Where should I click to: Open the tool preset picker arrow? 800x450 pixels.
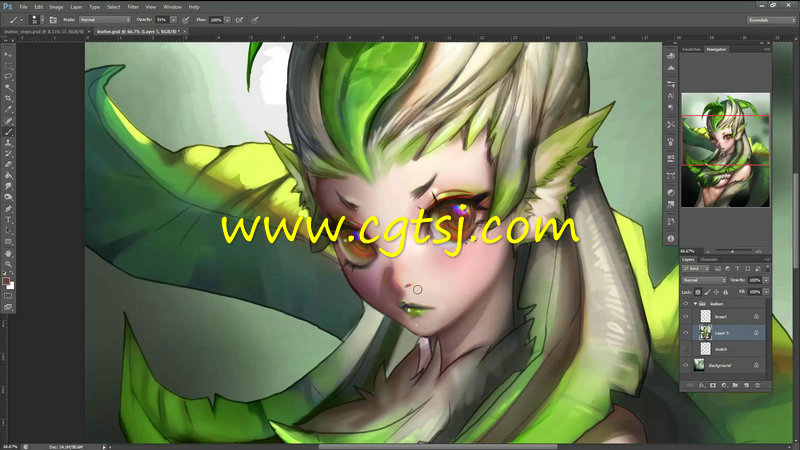tap(21, 20)
